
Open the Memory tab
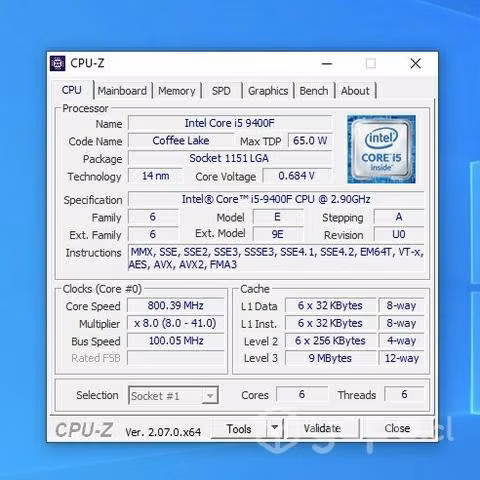point(177,91)
